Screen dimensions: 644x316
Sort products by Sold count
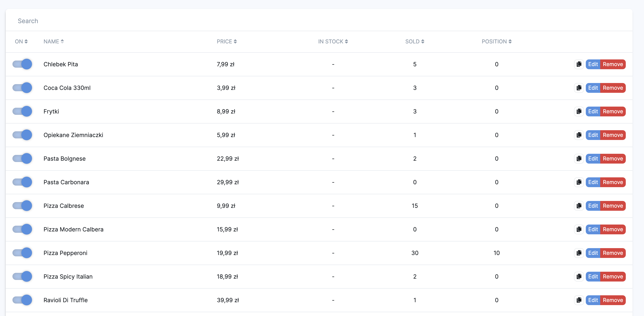(x=414, y=42)
